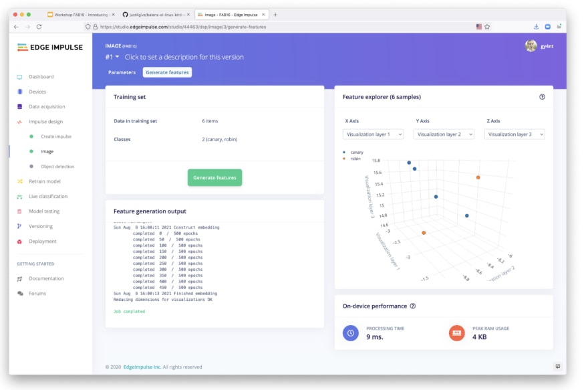This screenshot has width=588, height=390.
Task: Click the Documentation icon in Getting Started
Action: pyautogui.click(x=19, y=278)
